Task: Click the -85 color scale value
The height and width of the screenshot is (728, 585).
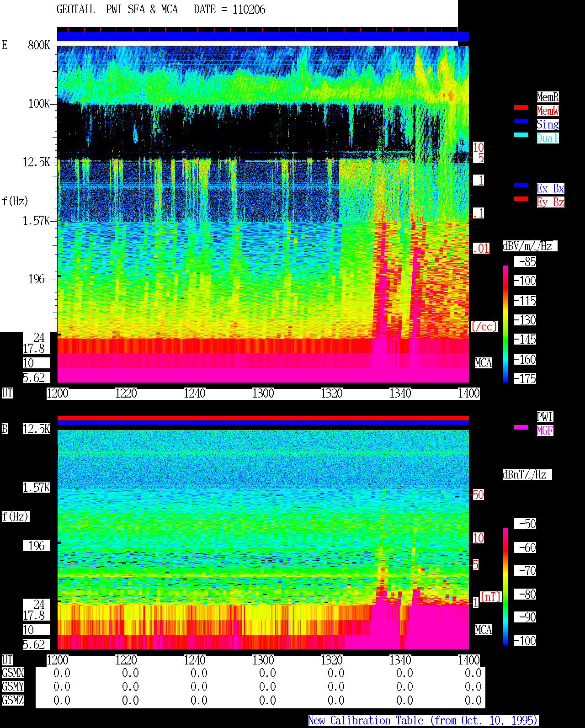Action: pyautogui.click(x=525, y=261)
